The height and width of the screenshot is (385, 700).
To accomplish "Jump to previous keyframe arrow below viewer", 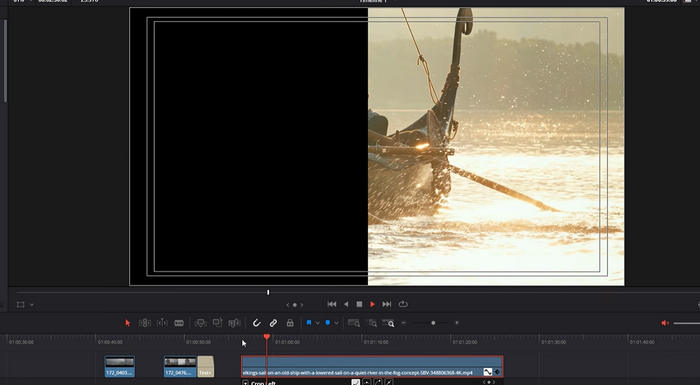I will [288, 305].
